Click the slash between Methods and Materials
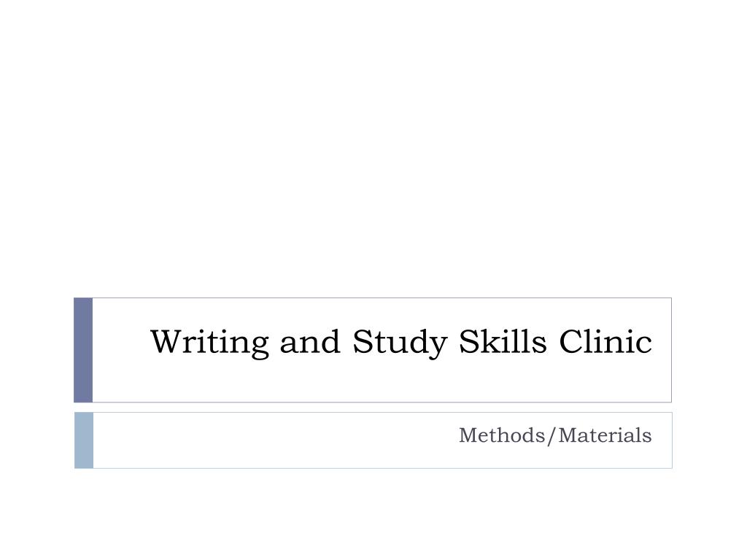The image size is (747, 560). pyautogui.click(x=551, y=436)
